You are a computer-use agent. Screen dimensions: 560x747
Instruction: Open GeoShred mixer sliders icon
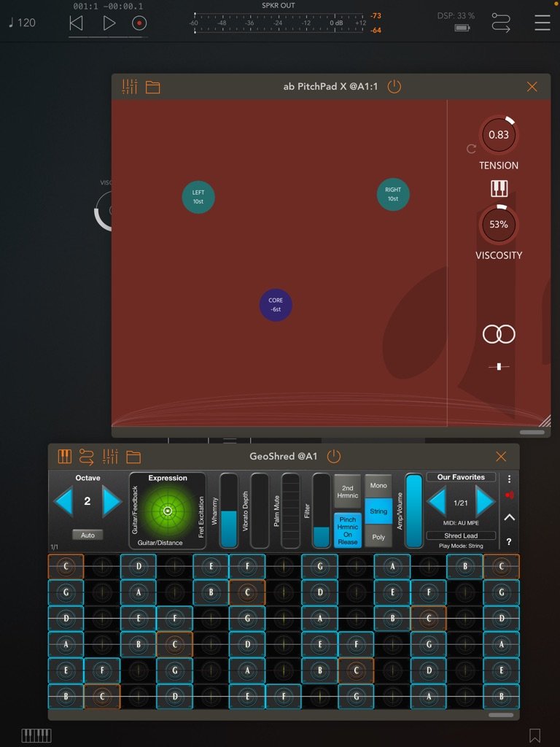click(110, 457)
